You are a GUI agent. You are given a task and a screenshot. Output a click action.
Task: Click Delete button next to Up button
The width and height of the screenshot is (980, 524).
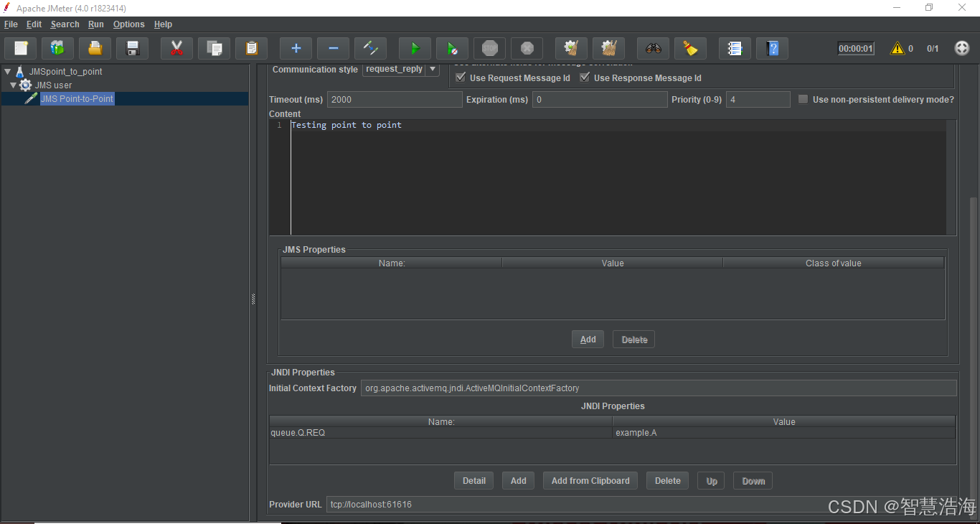[x=667, y=481]
